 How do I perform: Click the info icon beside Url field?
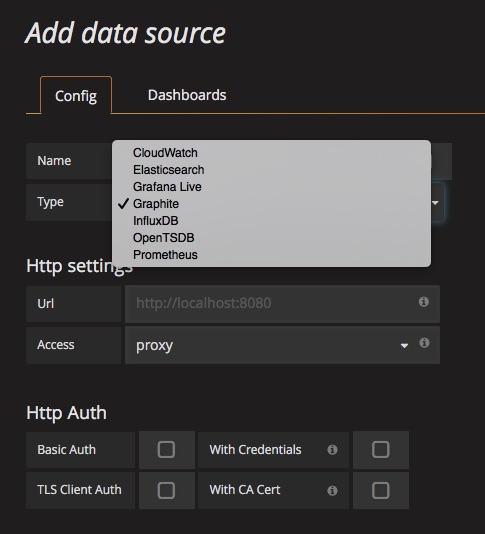(x=423, y=302)
